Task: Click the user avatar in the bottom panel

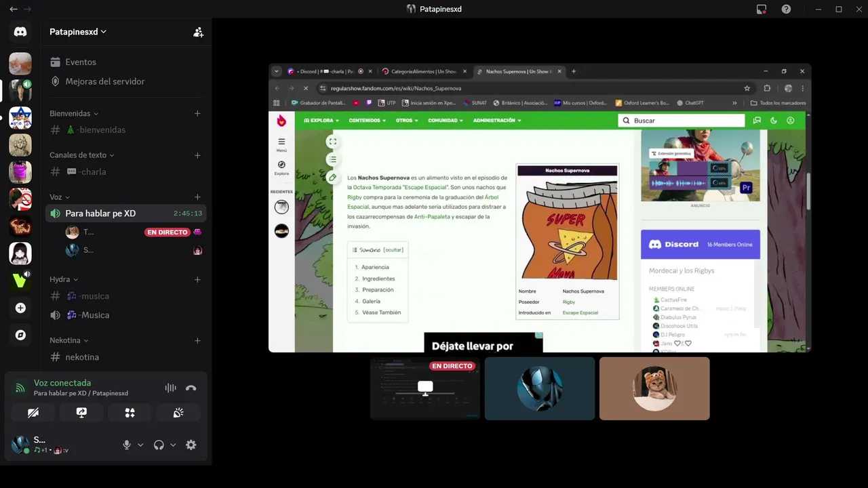Action: [x=20, y=445]
